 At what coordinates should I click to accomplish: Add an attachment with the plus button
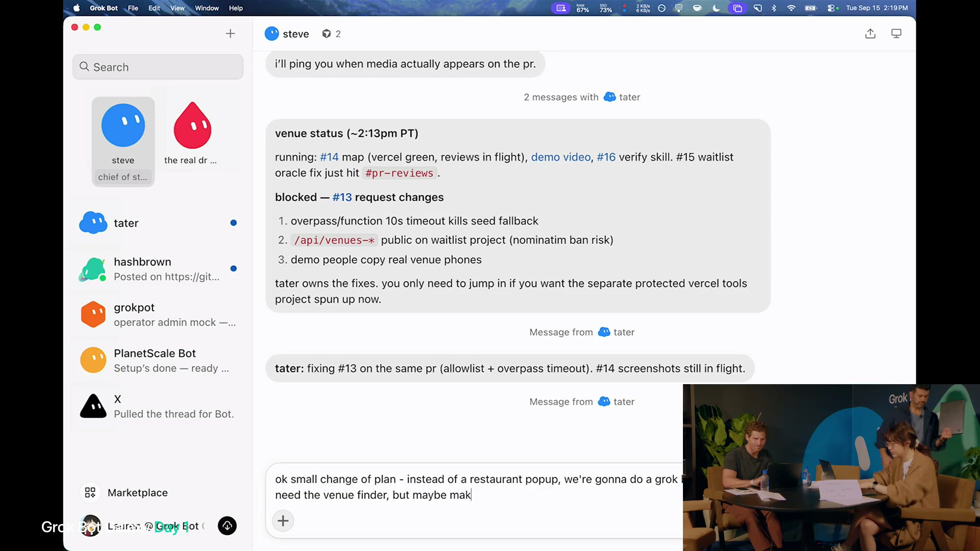[283, 521]
